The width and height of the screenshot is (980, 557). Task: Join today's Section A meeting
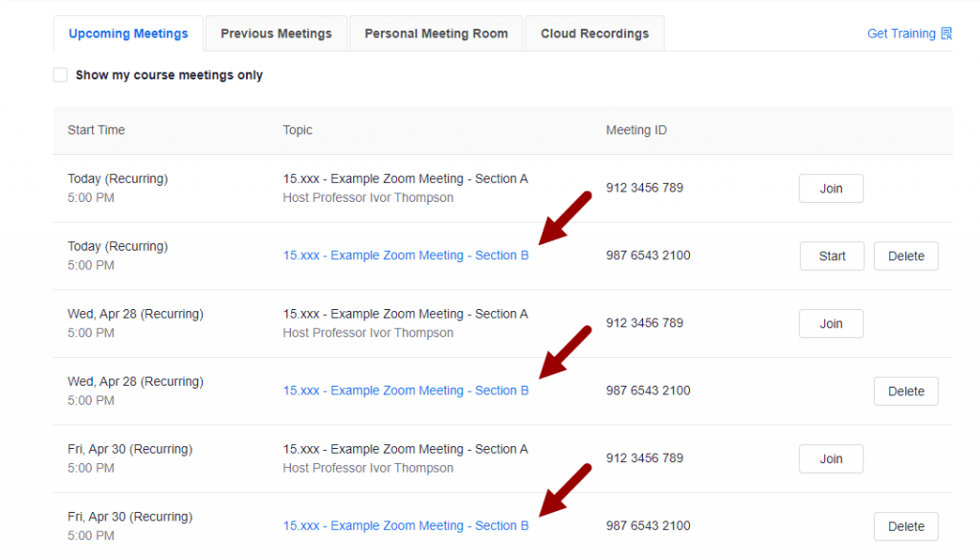[831, 188]
